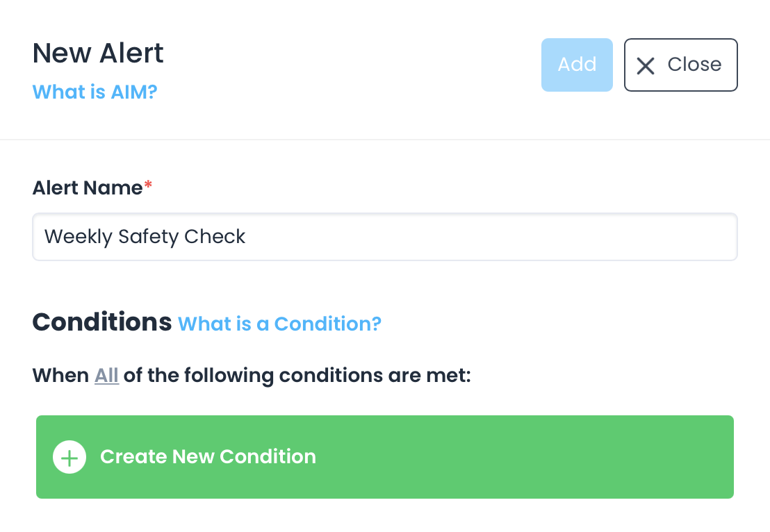Click the 'Alert Name' field label
770x532 pixels.
coord(88,188)
